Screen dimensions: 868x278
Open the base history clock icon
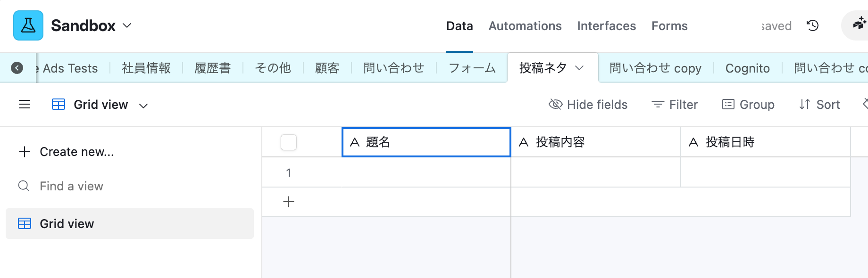coord(812,25)
